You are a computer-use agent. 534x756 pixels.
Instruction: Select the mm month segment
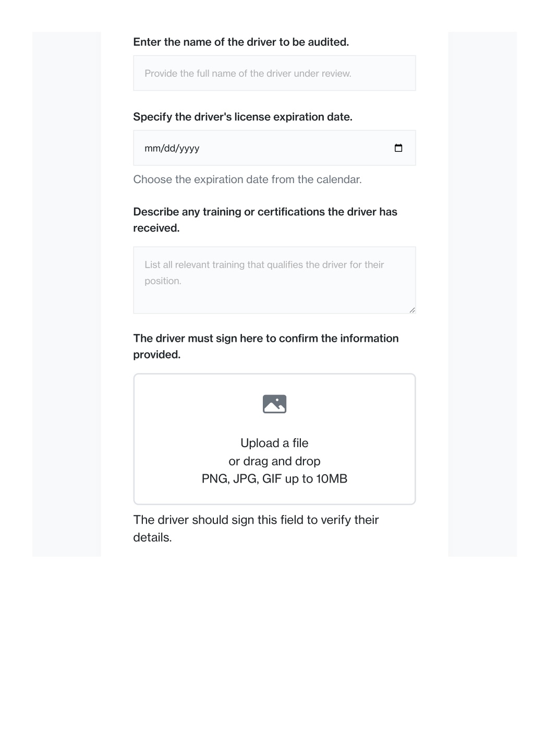tap(152, 148)
